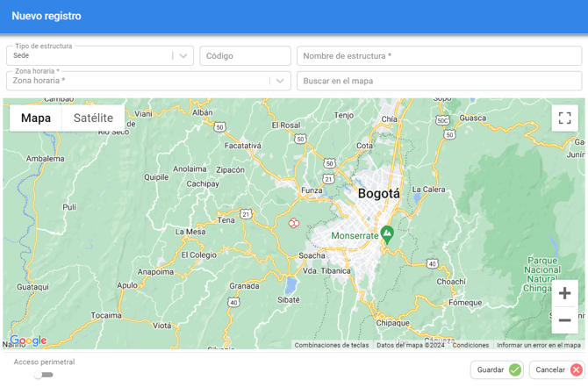Expand the Zona horaria dropdown arrow
This screenshot has width=588, height=387.
click(x=280, y=81)
